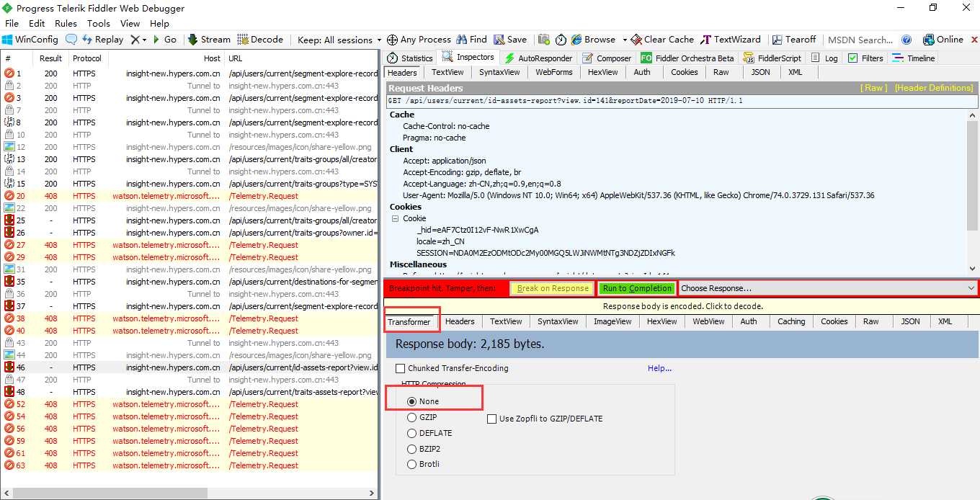Open Find sessions dialog
Screen dimensions: 980x500
pos(472,40)
